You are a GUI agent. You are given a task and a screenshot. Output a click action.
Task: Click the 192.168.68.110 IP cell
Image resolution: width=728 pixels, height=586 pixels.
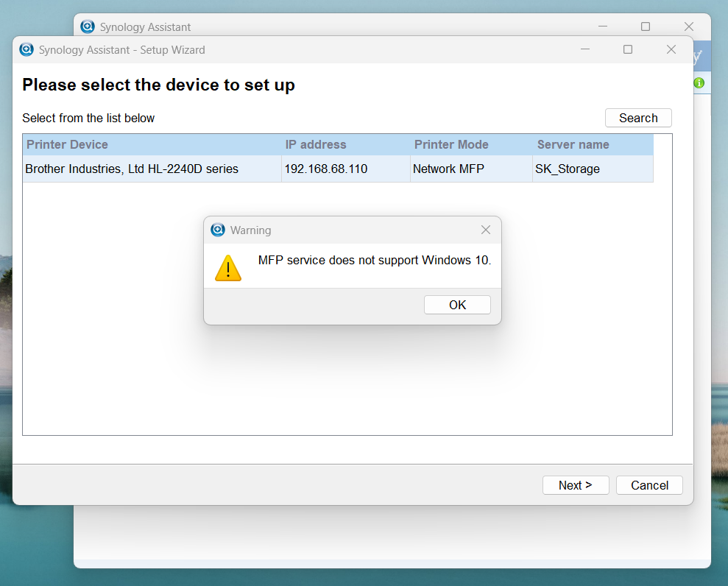[326, 169]
